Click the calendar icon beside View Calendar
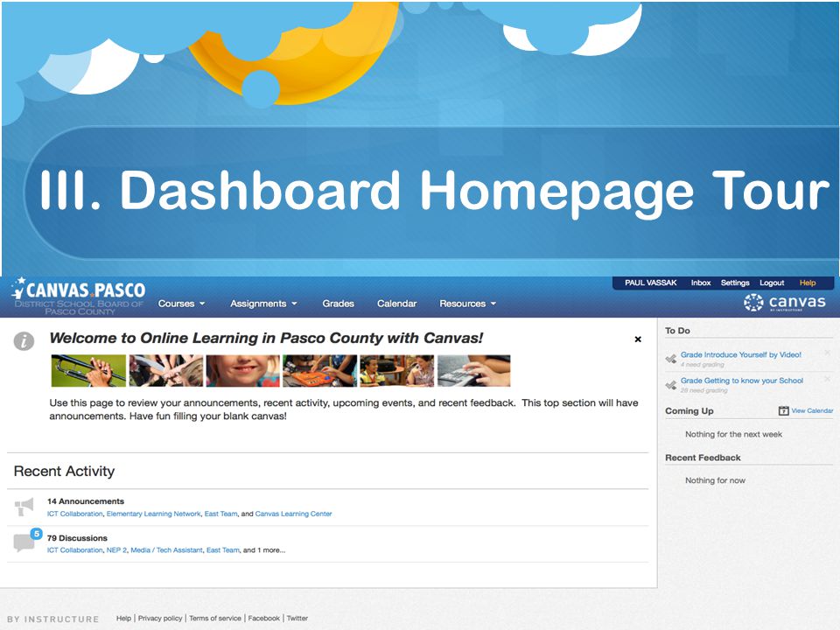 783,411
